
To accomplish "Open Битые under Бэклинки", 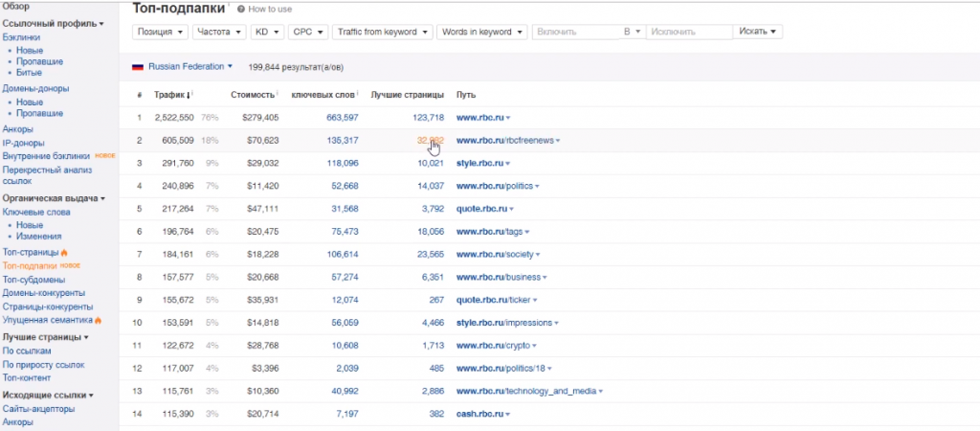I will click(30, 73).
